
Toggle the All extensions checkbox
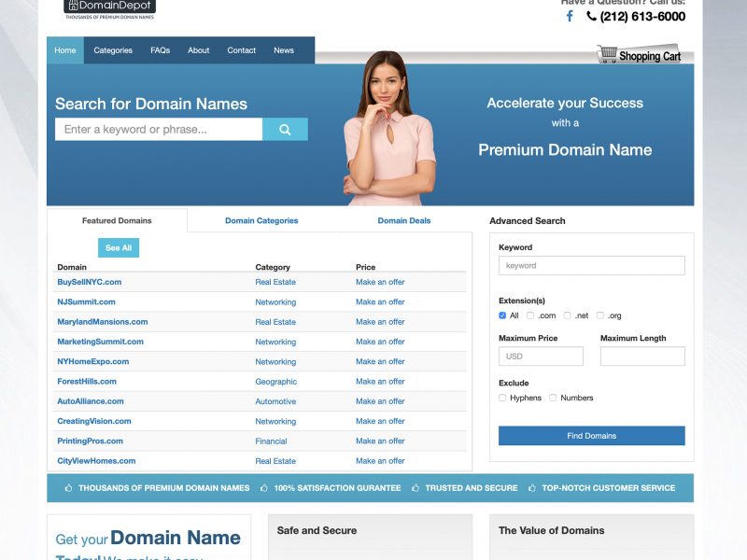pyautogui.click(x=502, y=315)
